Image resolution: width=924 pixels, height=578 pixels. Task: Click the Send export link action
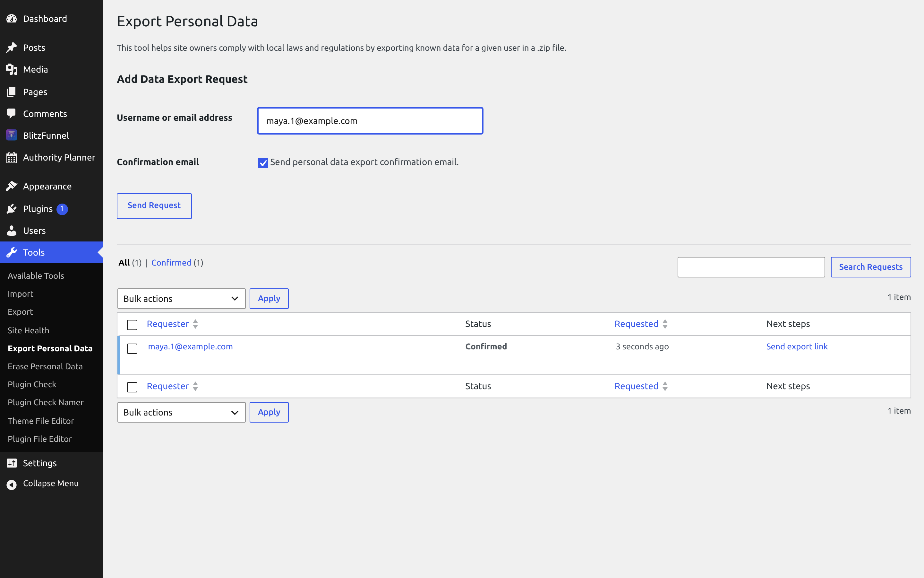tap(797, 346)
